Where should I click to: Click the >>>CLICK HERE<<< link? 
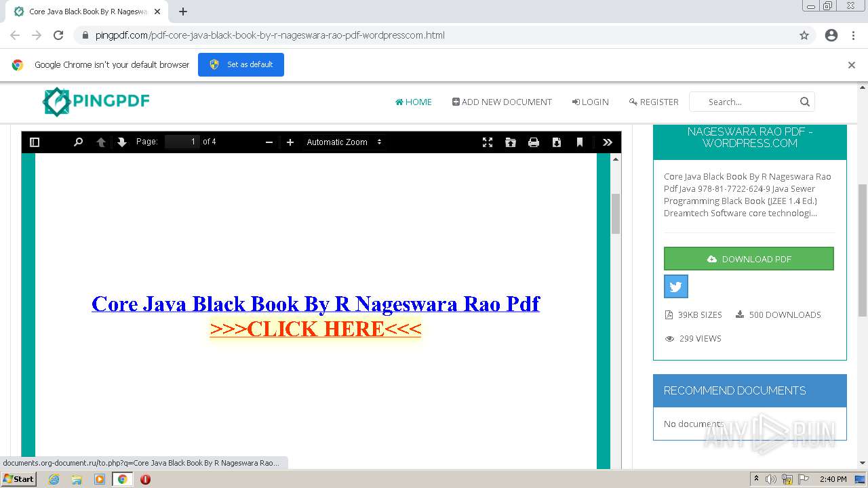point(315,329)
